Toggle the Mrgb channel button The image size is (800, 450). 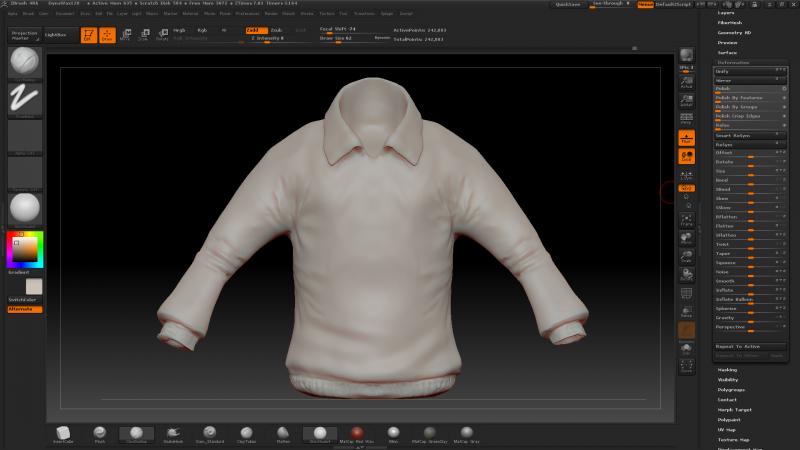pyautogui.click(x=179, y=30)
